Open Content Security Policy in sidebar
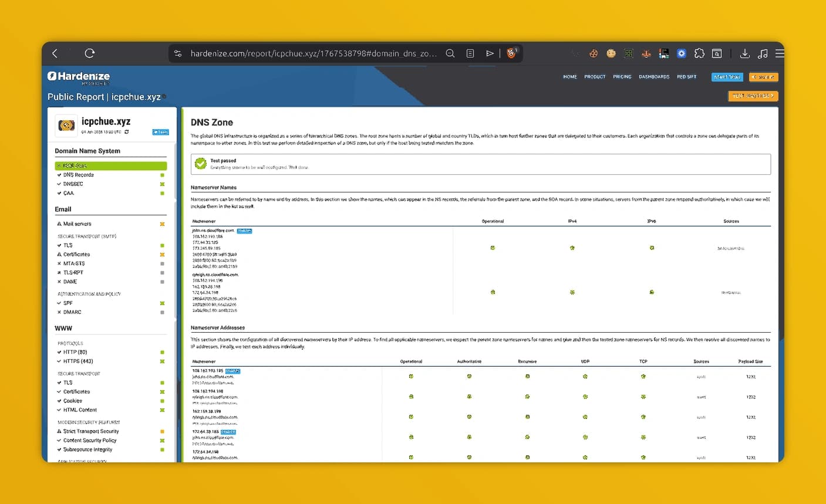Viewport: 826px width, 504px height. 90,441
